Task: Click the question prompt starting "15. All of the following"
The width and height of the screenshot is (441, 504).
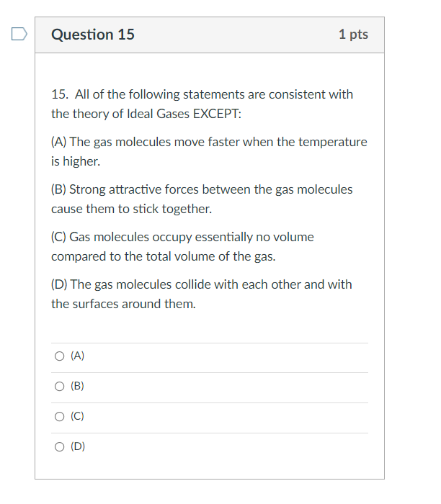Action: coord(202,104)
